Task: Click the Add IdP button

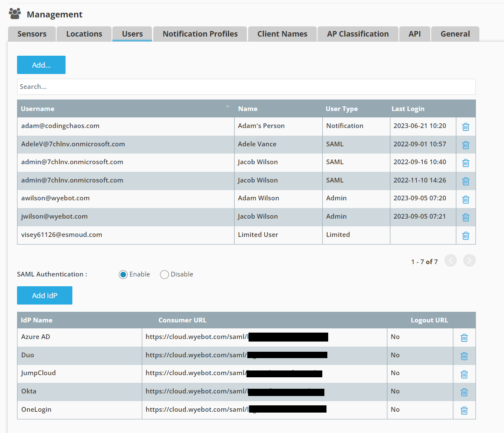Action: coord(45,296)
